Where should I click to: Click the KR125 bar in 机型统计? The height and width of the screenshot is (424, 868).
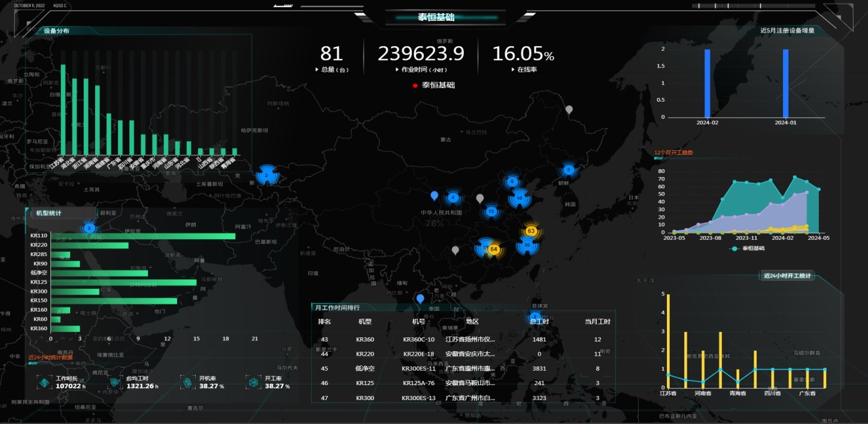coord(123,282)
